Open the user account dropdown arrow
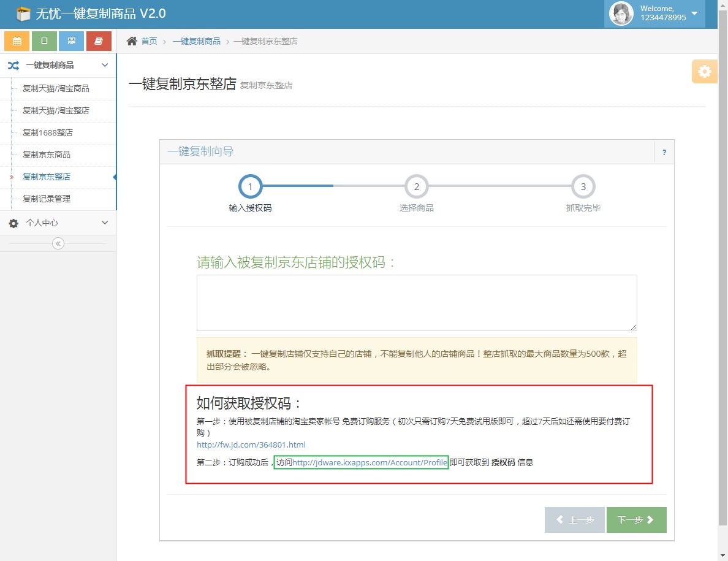The image size is (728, 561). [x=694, y=13]
